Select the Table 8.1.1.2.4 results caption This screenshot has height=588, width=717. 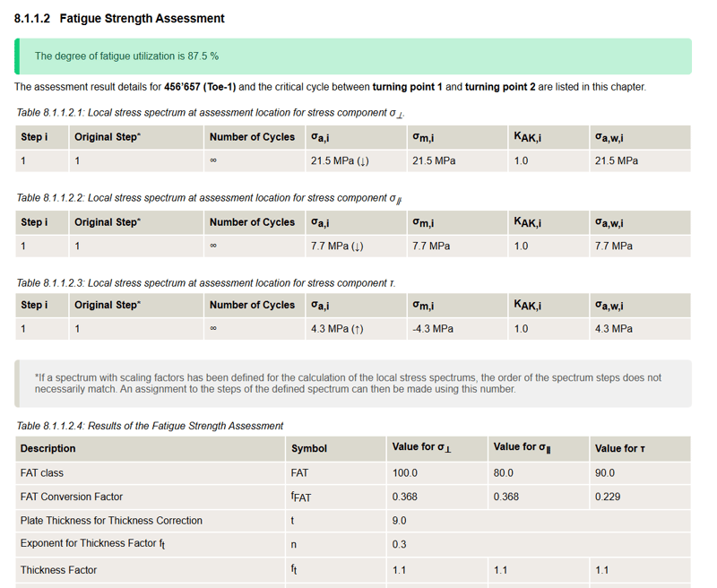pos(150,426)
